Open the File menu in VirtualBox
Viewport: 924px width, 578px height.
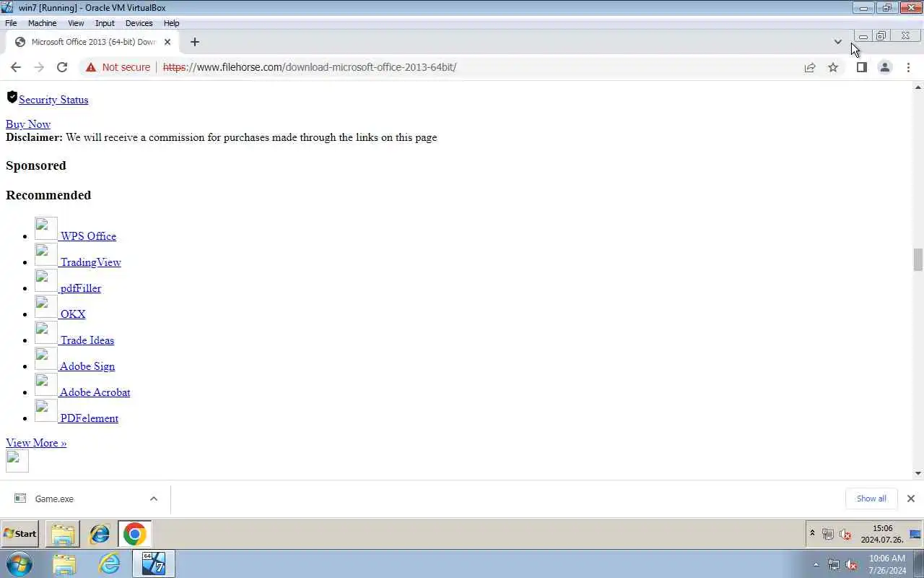(x=11, y=23)
